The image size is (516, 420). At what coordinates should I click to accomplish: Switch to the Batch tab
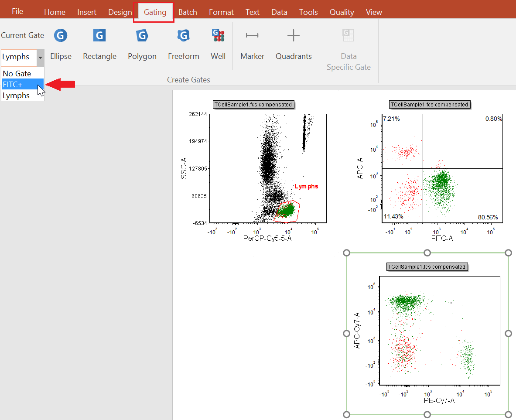188,12
